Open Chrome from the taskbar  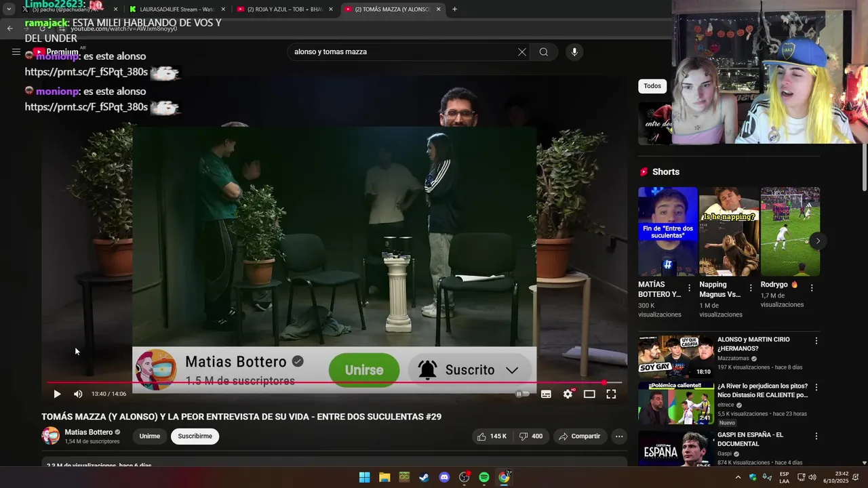coord(504,477)
